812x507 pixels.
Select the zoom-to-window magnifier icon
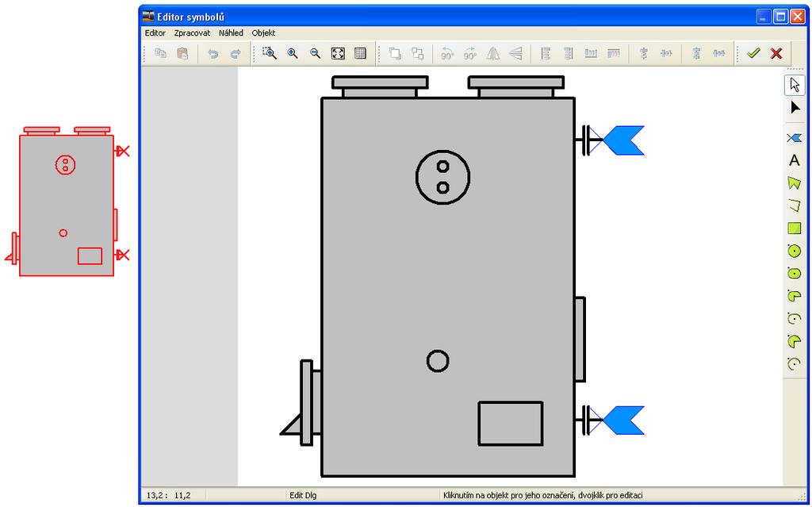270,53
